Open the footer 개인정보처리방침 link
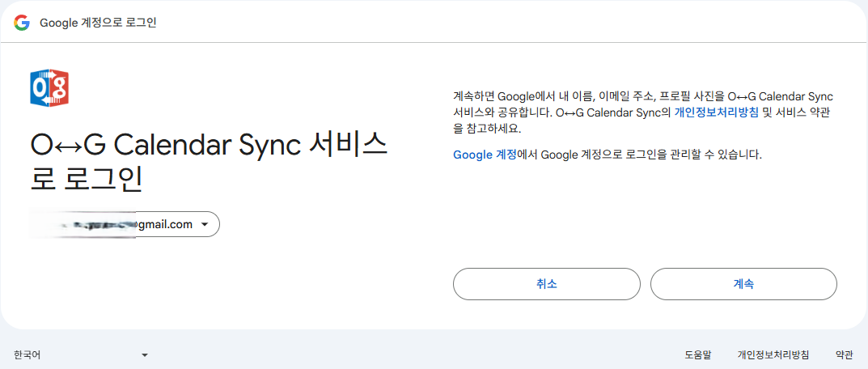 tap(773, 354)
